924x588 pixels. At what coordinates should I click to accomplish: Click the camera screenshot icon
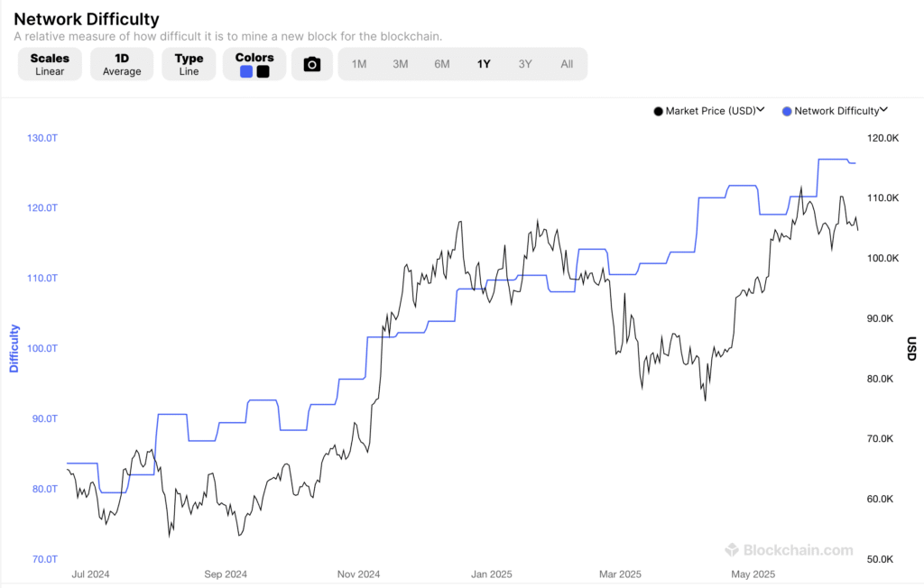pos(311,63)
